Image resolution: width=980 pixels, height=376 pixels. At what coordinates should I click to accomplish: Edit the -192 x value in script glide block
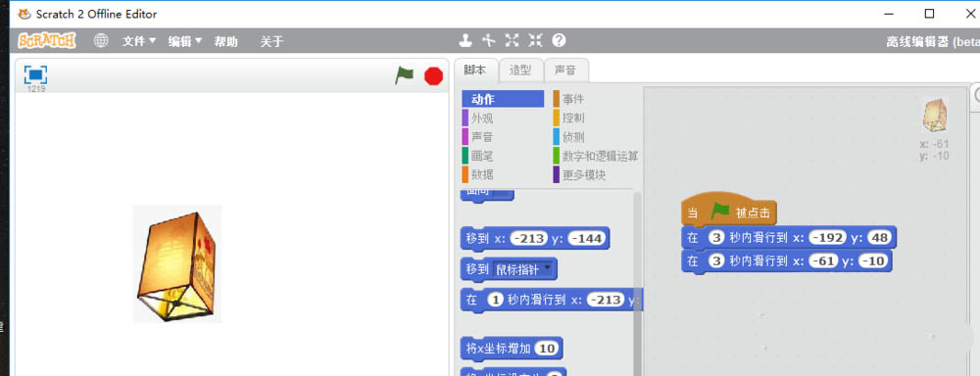tap(827, 237)
